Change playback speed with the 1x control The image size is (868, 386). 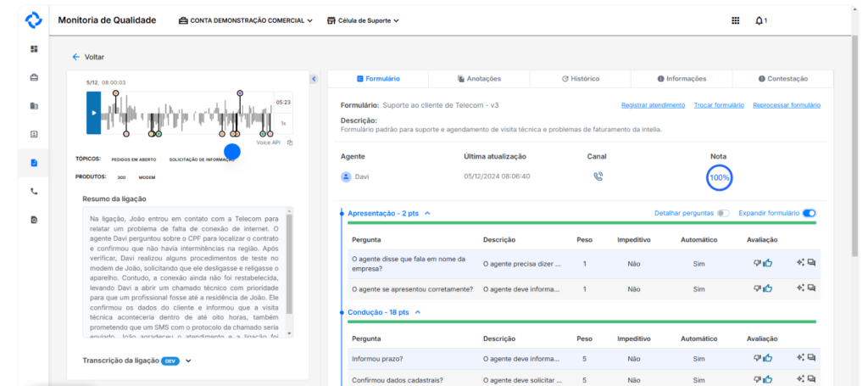(x=283, y=123)
